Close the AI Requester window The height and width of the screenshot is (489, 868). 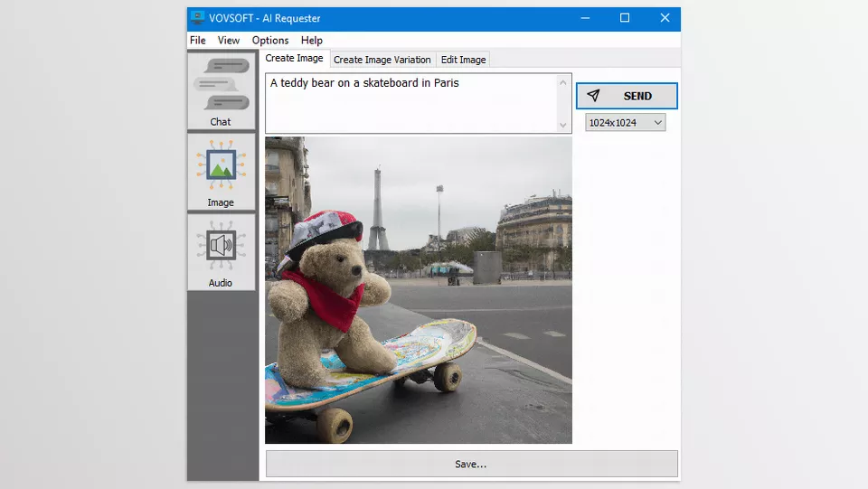pyautogui.click(x=665, y=18)
